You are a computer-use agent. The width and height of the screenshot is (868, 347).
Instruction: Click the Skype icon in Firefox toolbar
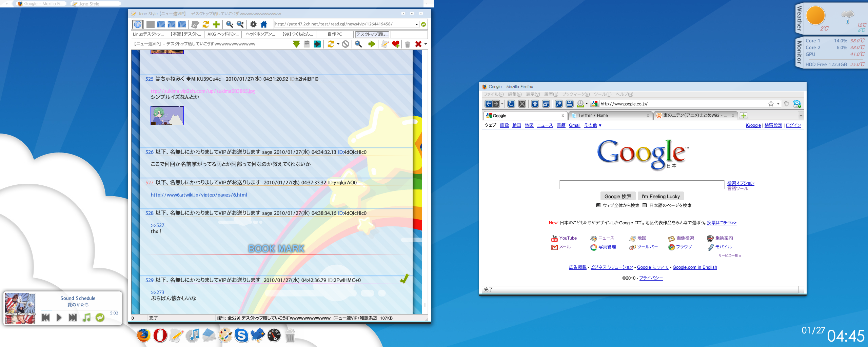pyautogui.click(x=797, y=104)
